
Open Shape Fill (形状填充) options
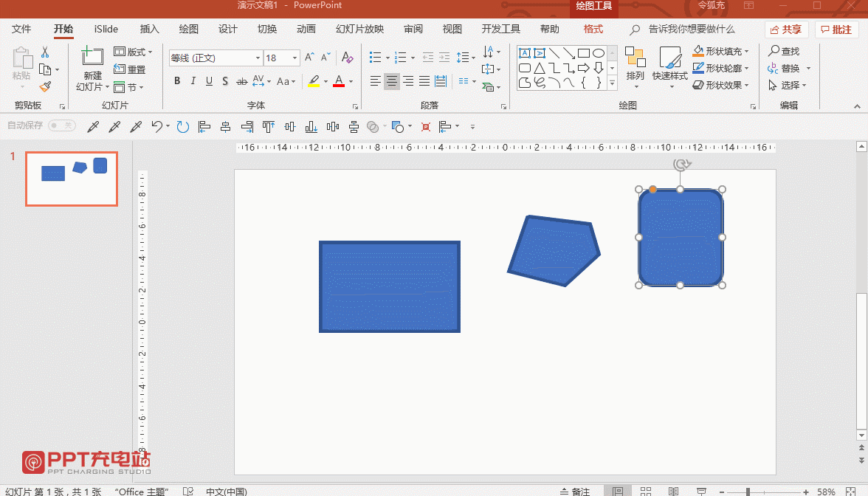(720, 52)
